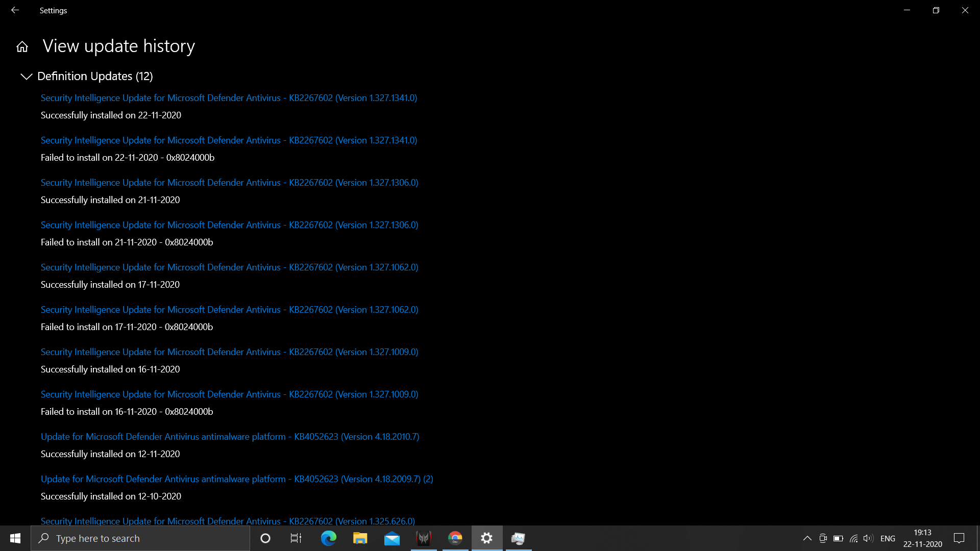Open Version 1.327.1062.0 update installed successfully on 17-11-2020
This screenshot has height=551, width=980.
point(229,267)
